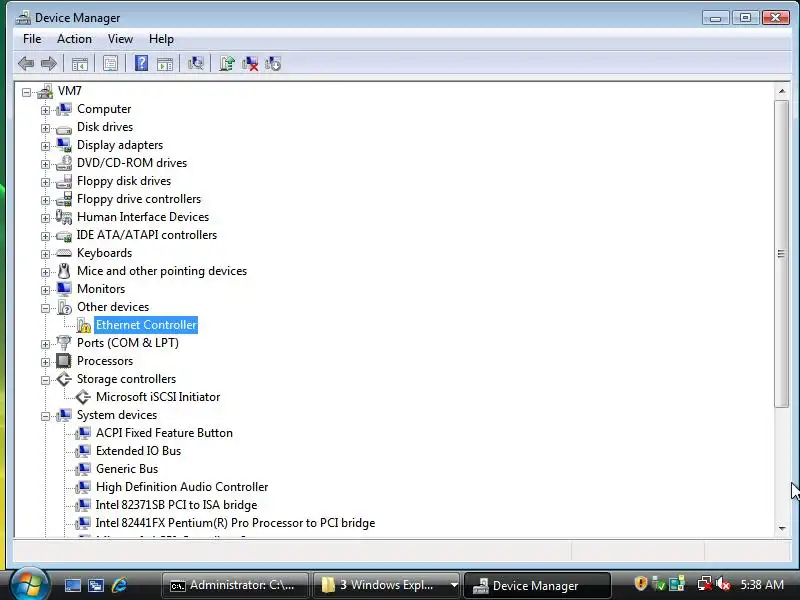Select the Monitors category icon

click(x=64, y=289)
